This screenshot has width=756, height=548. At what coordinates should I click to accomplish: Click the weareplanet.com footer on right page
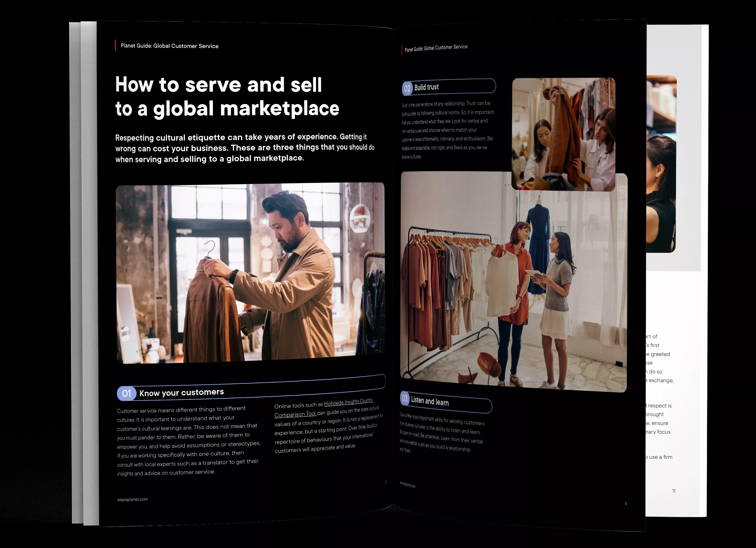click(407, 485)
